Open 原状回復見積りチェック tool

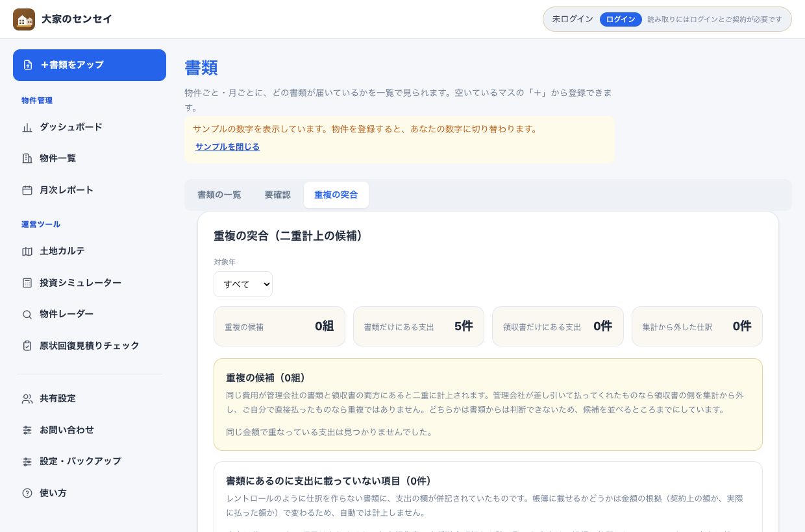point(90,346)
